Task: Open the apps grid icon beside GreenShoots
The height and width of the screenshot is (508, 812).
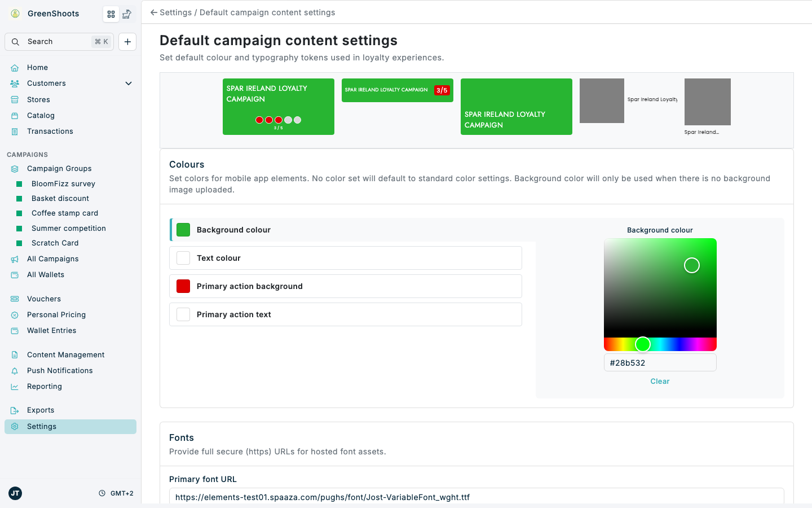Action: [x=111, y=14]
